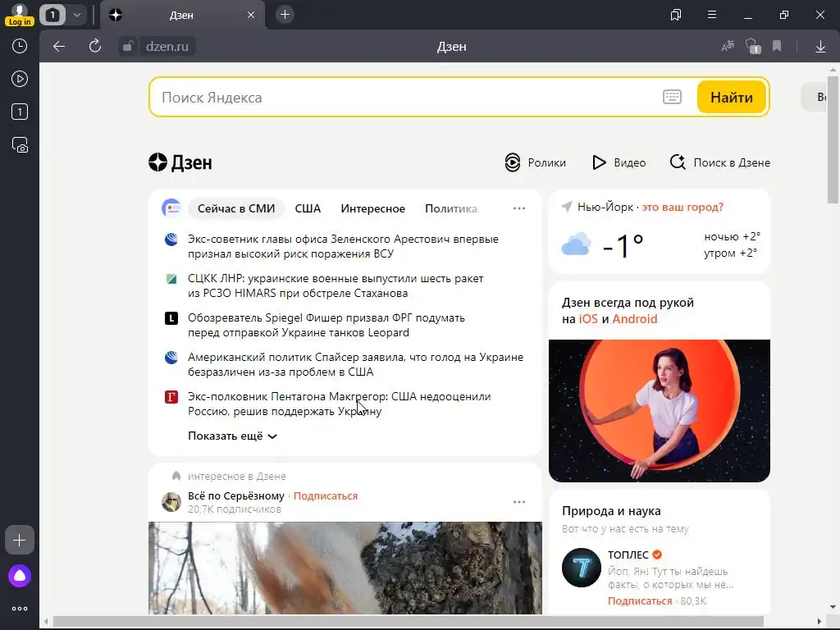This screenshot has height=630, width=840.
Task: Open the -1° weather widget
Action: coord(623,246)
